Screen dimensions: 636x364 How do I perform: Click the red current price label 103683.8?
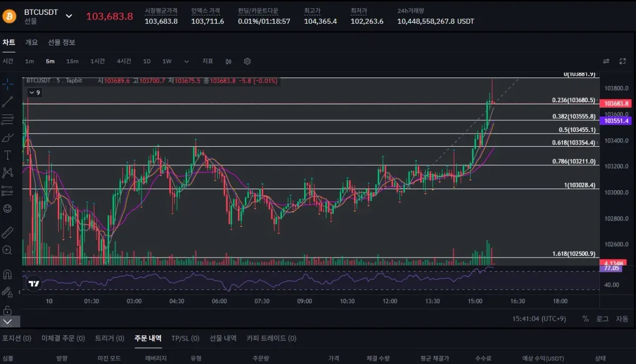coord(616,104)
